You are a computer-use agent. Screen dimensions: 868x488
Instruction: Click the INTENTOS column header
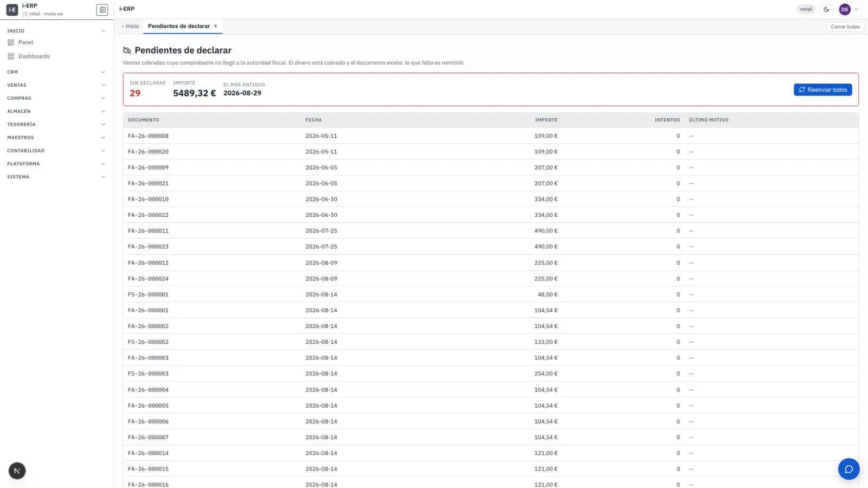tap(667, 120)
